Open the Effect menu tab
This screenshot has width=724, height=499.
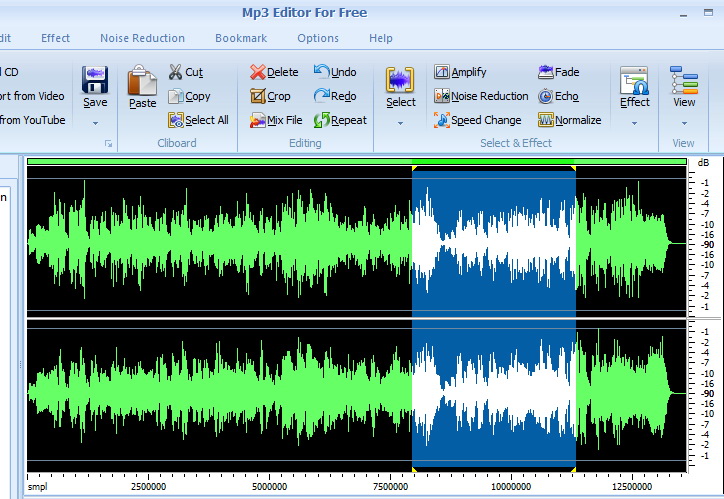55,38
